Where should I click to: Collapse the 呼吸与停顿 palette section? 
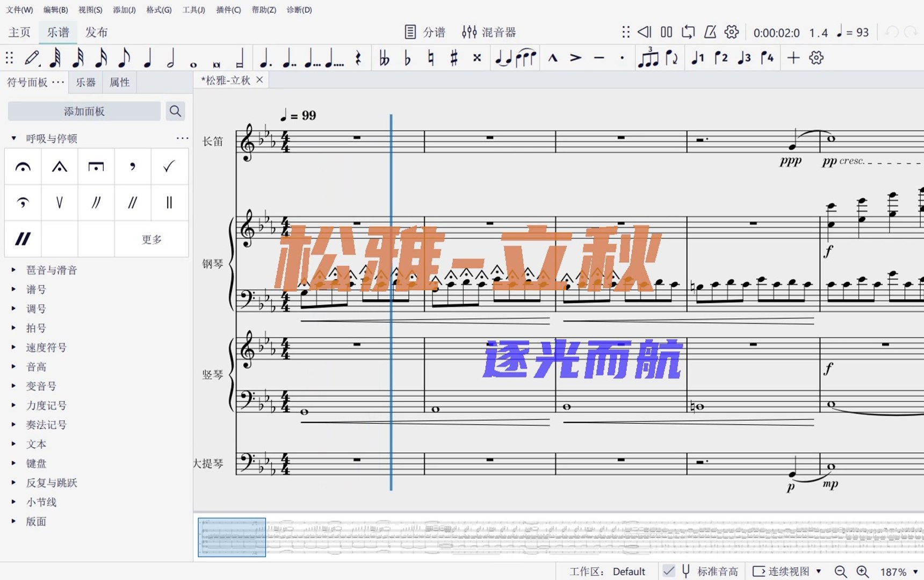coord(14,138)
